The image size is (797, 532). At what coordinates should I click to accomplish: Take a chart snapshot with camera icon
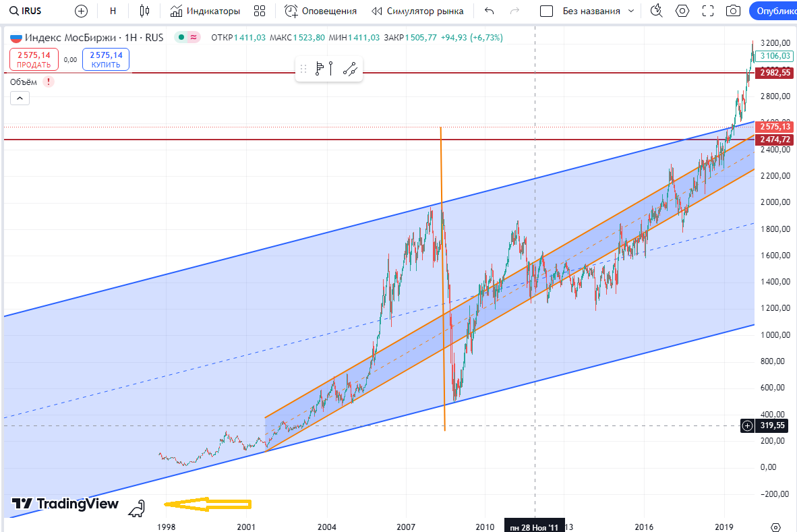coord(733,11)
